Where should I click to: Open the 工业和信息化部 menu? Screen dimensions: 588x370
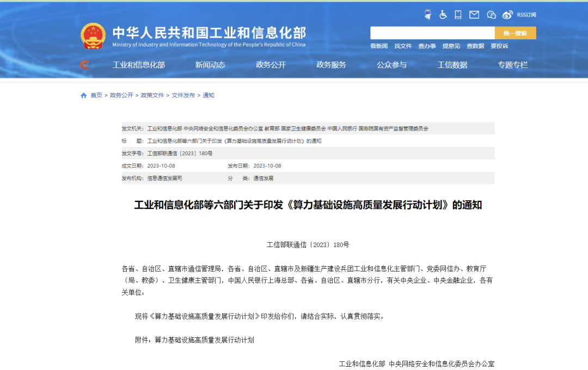139,65
